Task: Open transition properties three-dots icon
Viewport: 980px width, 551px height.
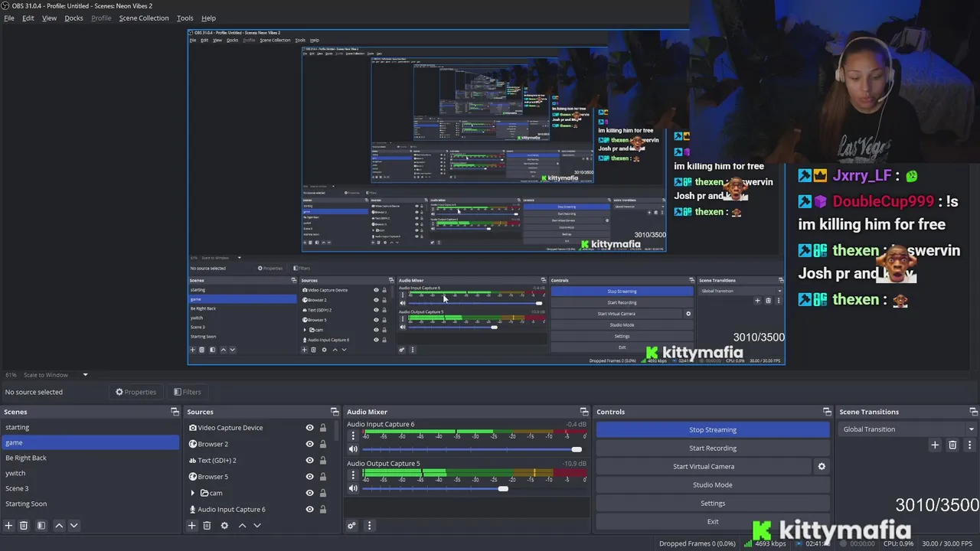Action: pos(969,445)
